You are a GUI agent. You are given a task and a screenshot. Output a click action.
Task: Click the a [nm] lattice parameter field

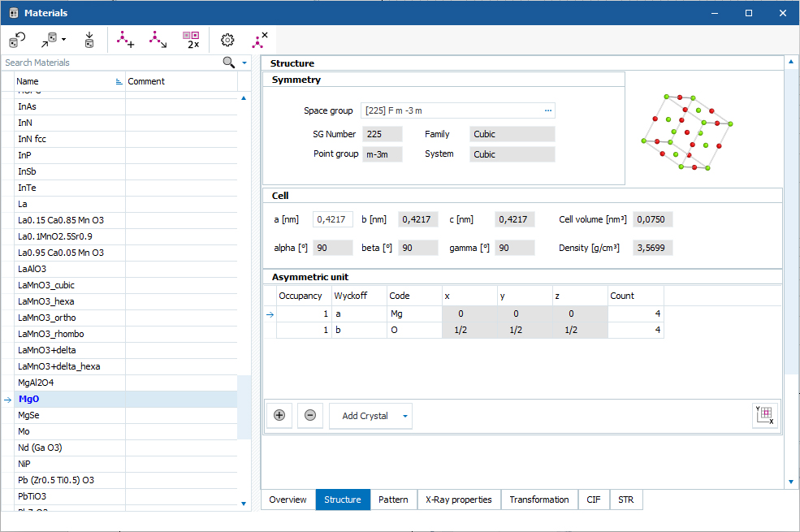pos(333,219)
